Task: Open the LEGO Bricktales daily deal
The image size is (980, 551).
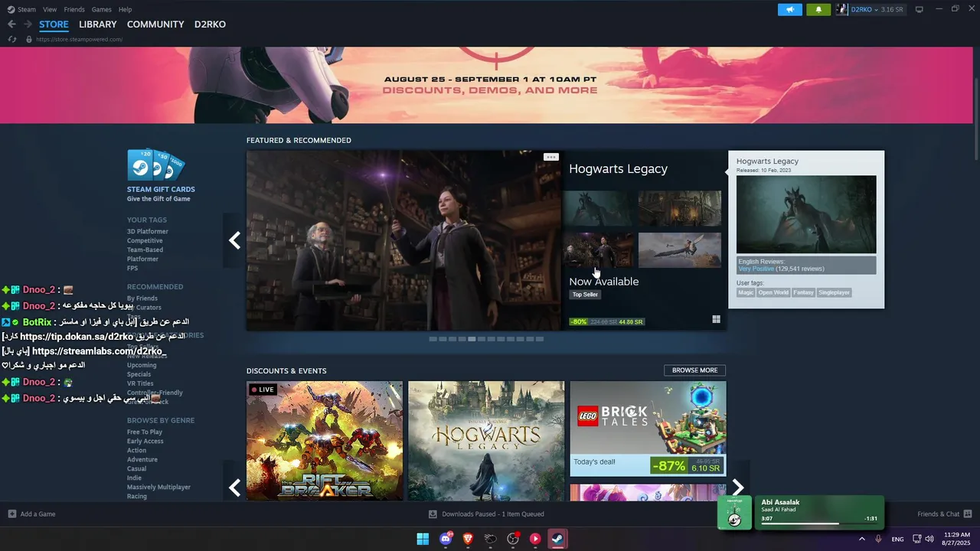Action: (648, 429)
